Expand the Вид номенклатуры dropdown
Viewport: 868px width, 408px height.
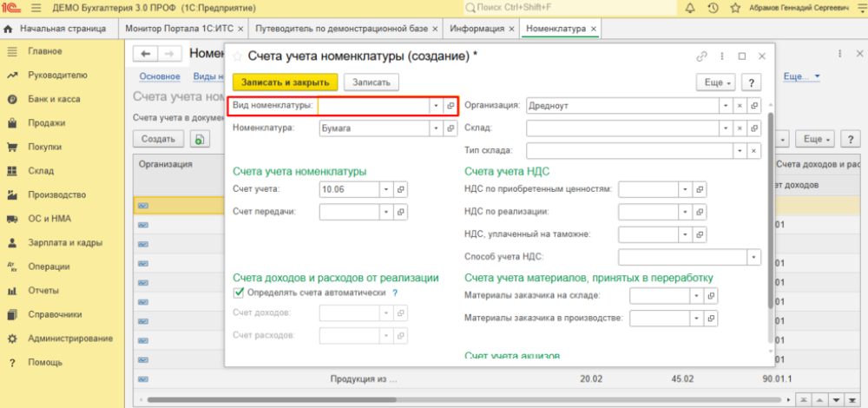(x=437, y=105)
